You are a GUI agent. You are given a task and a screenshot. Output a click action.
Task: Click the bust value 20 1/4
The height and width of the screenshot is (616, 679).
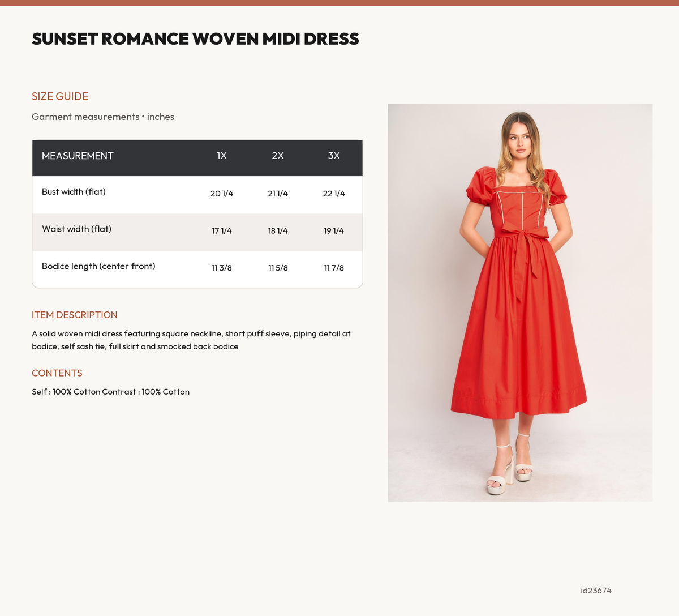222,194
